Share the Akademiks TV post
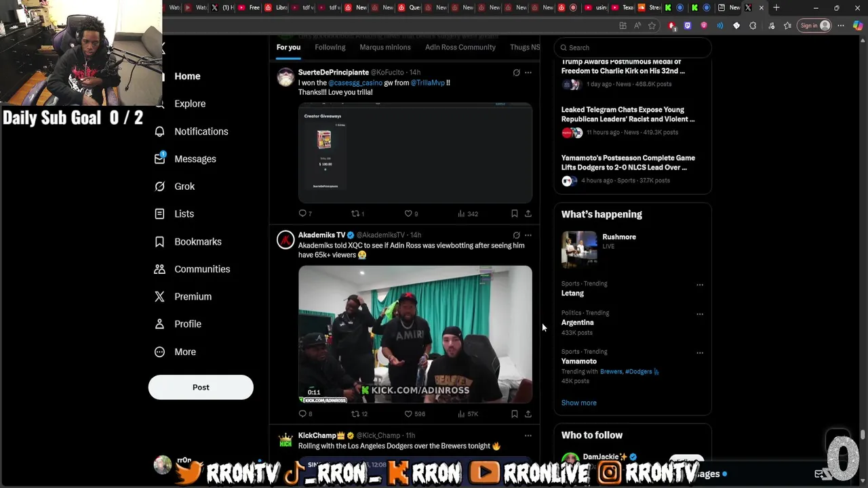 coord(528,414)
